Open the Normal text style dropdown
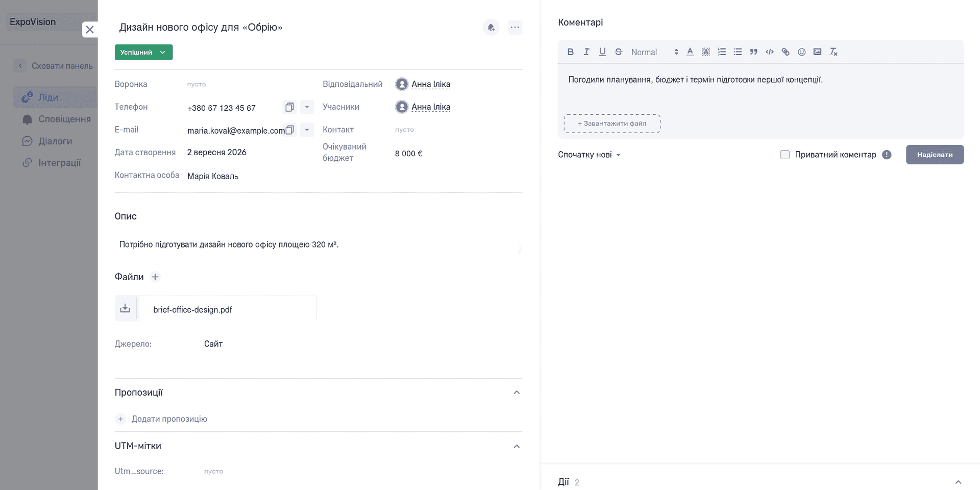 coord(654,52)
